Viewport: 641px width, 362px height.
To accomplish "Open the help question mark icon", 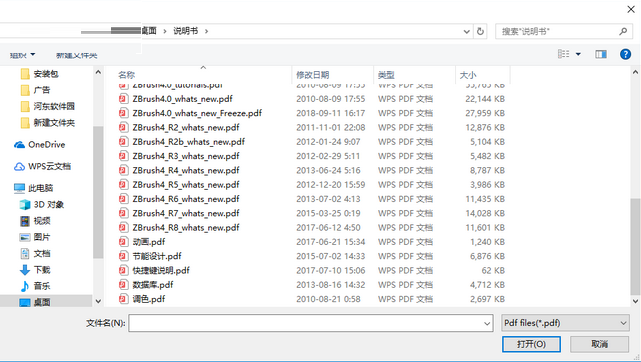I will (x=625, y=54).
